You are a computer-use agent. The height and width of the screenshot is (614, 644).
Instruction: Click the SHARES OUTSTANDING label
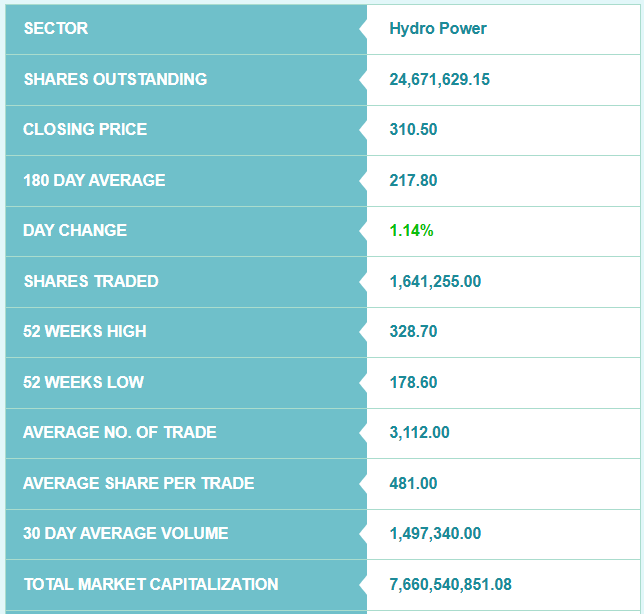(115, 79)
